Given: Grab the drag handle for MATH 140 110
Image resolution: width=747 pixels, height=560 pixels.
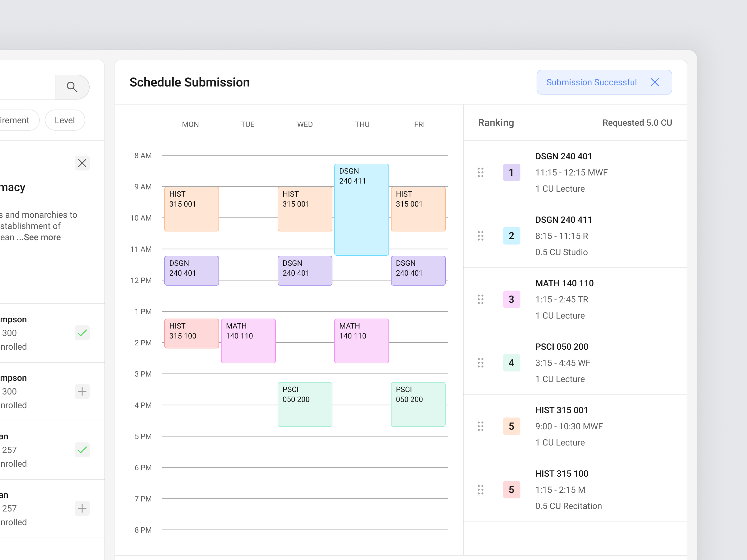Looking at the screenshot, I should coord(480,299).
